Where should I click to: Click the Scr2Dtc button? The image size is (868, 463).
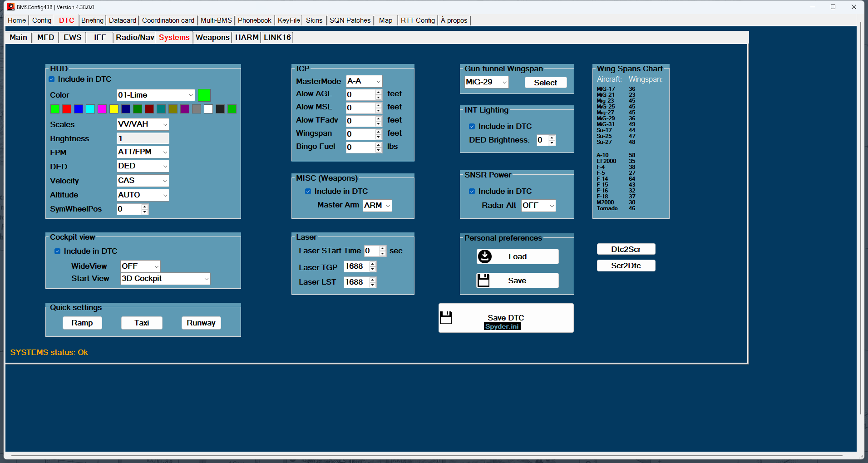click(626, 266)
